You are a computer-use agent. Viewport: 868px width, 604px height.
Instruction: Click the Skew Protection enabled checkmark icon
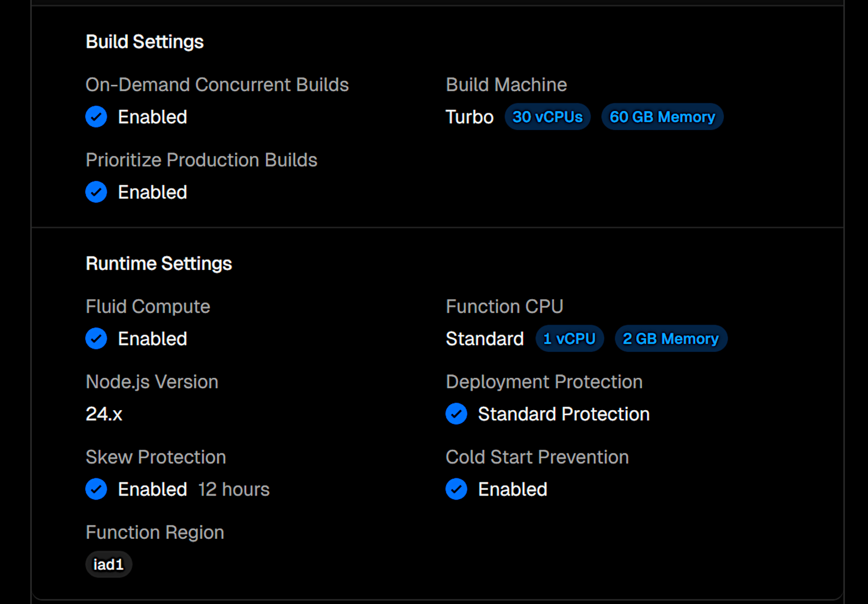pyautogui.click(x=96, y=489)
